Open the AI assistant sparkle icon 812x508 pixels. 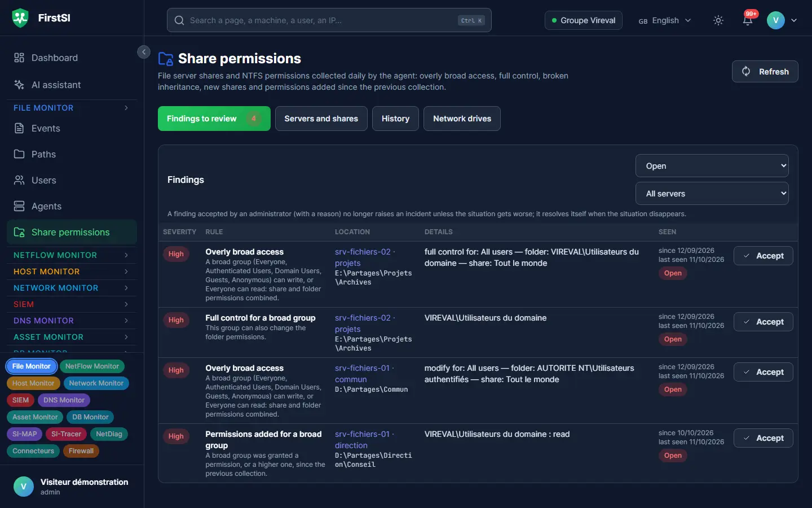click(19, 85)
